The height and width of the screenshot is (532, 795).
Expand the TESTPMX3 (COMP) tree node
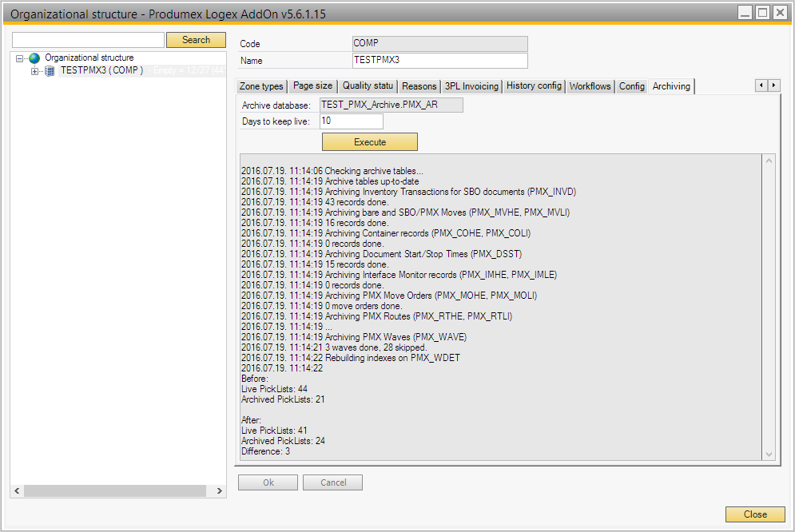34,71
